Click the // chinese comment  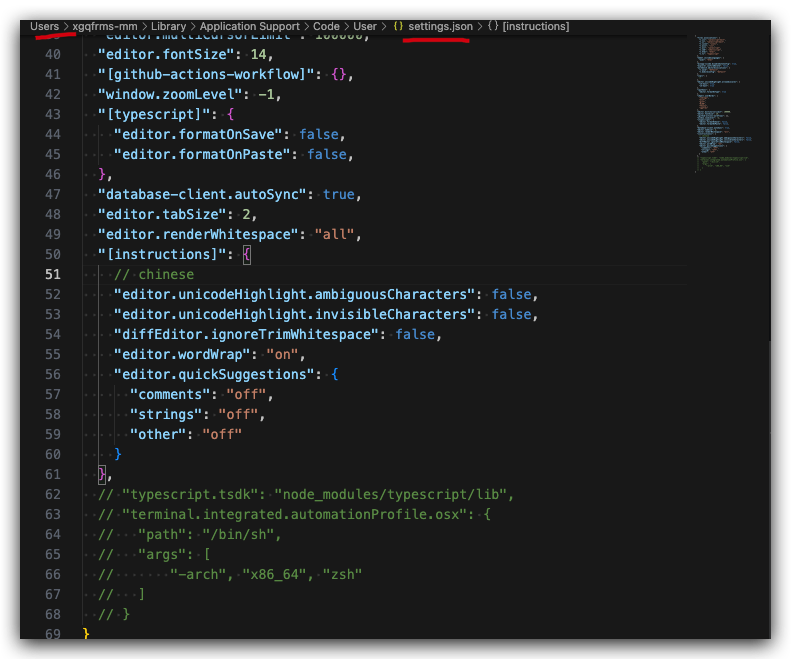click(154, 274)
